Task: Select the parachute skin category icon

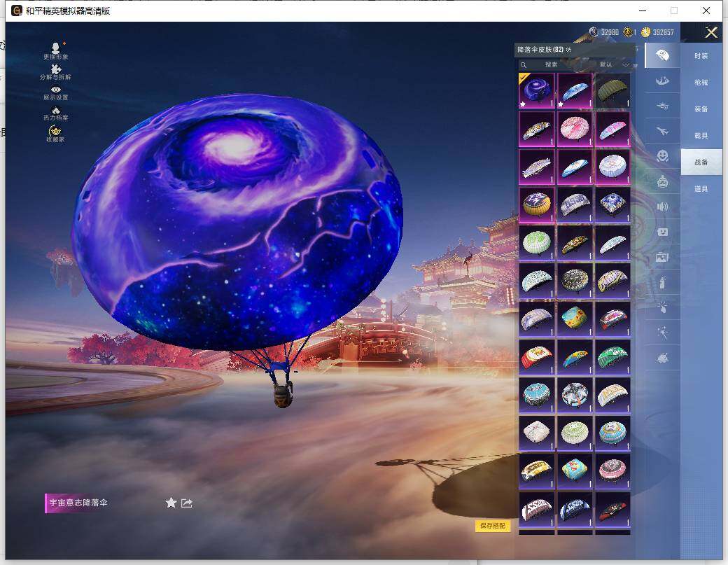Action: coord(662,56)
